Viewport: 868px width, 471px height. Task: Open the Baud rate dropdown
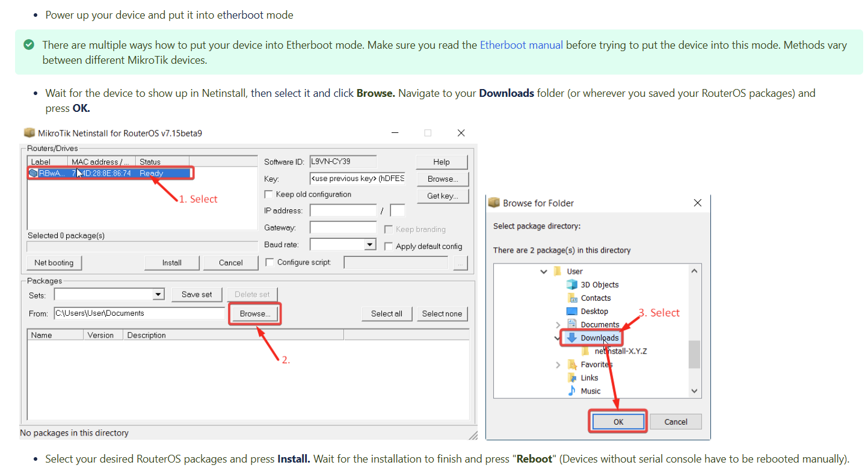371,245
